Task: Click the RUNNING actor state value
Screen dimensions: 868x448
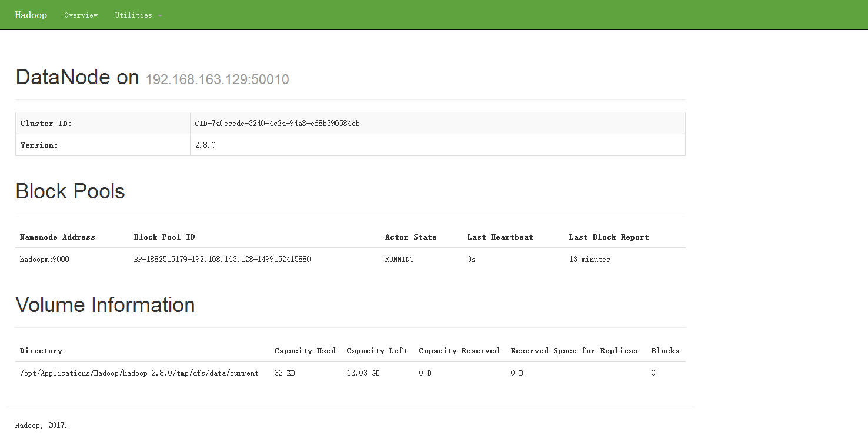Action: point(400,260)
